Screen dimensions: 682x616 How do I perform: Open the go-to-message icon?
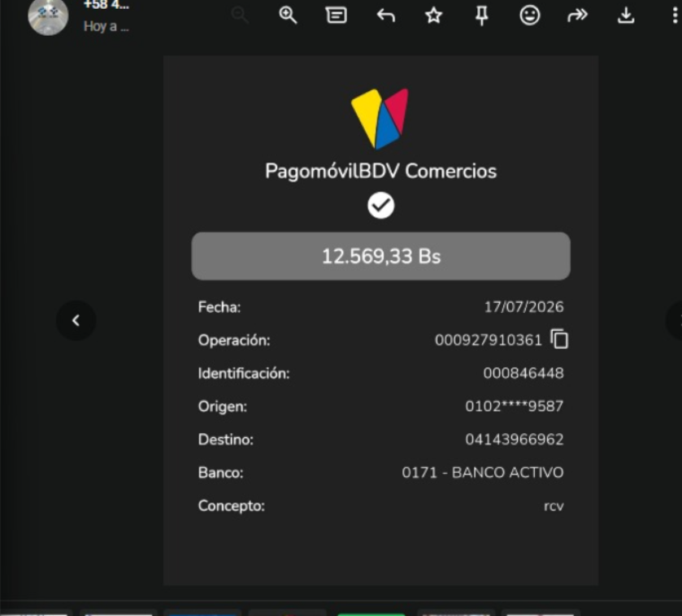[337, 15]
